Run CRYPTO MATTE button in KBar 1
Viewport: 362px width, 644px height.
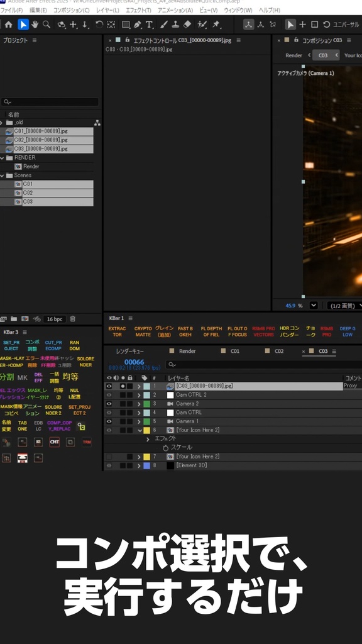point(143,331)
